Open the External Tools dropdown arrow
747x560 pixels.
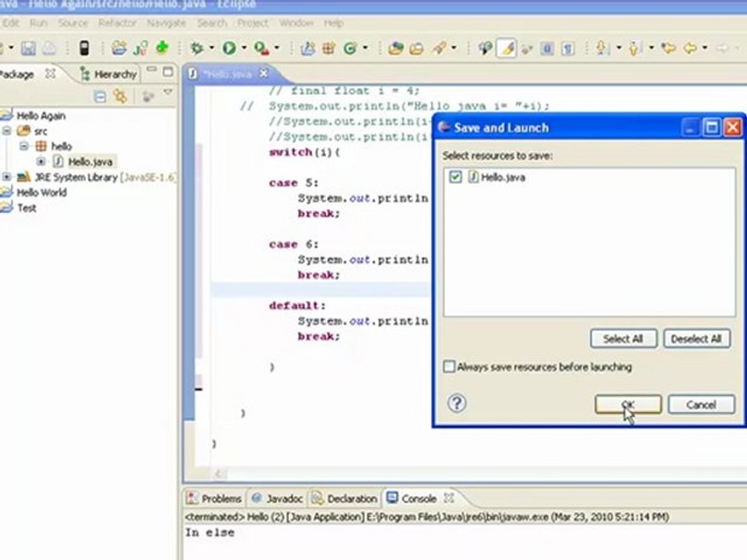tap(276, 47)
